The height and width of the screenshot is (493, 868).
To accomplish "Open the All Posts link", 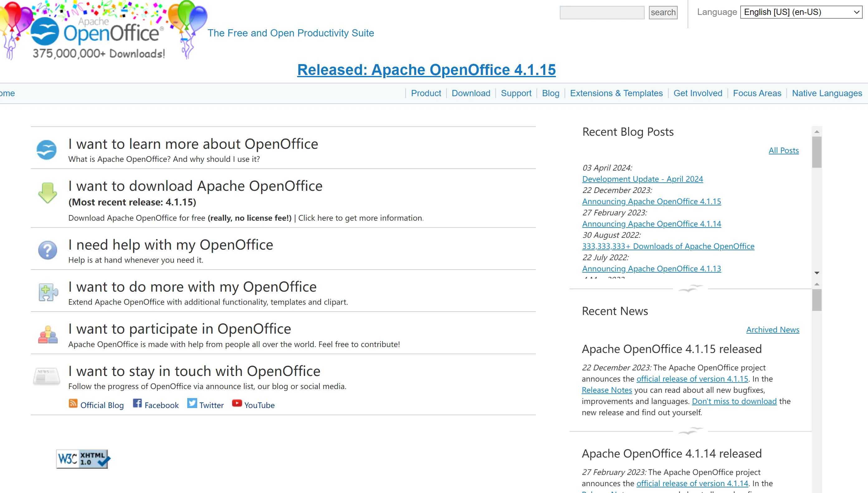I will click(x=783, y=150).
